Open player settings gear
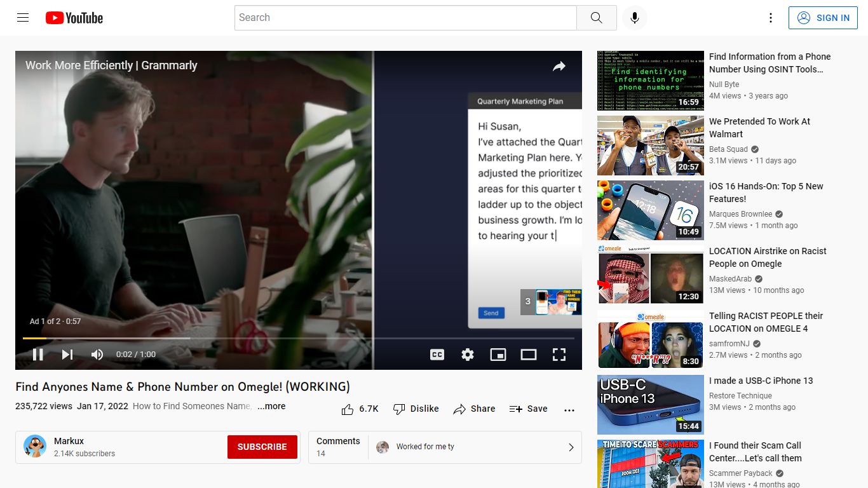 point(468,355)
